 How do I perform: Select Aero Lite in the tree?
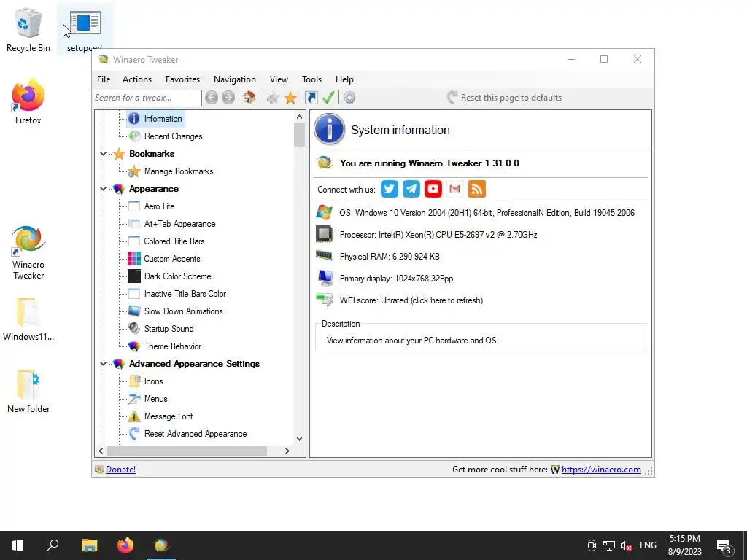pyautogui.click(x=160, y=206)
